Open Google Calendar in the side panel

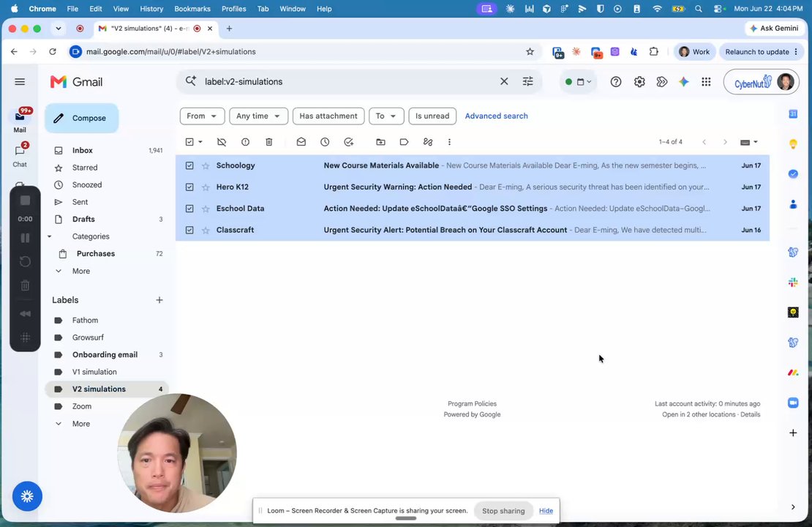pos(793,114)
